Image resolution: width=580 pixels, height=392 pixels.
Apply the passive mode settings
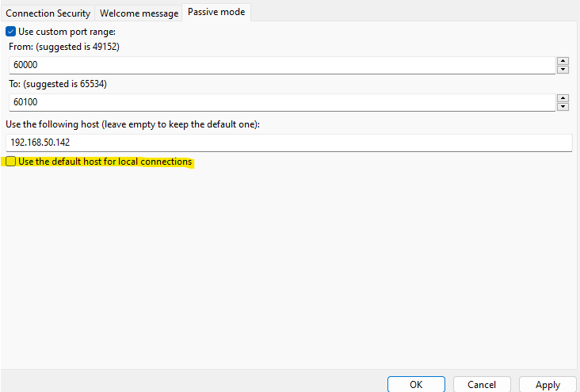[548, 384]
